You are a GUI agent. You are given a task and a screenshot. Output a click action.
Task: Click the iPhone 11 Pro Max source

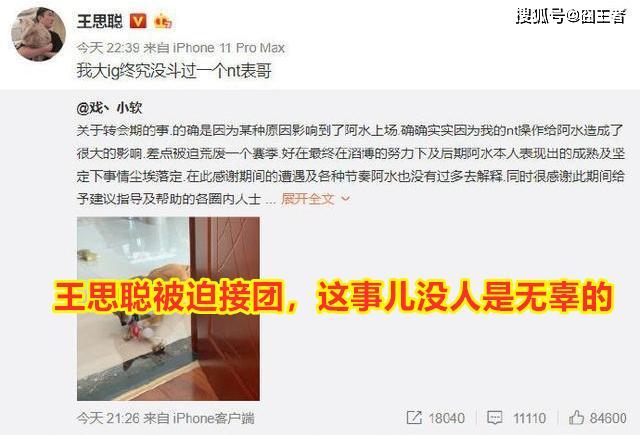click(229, 48)
